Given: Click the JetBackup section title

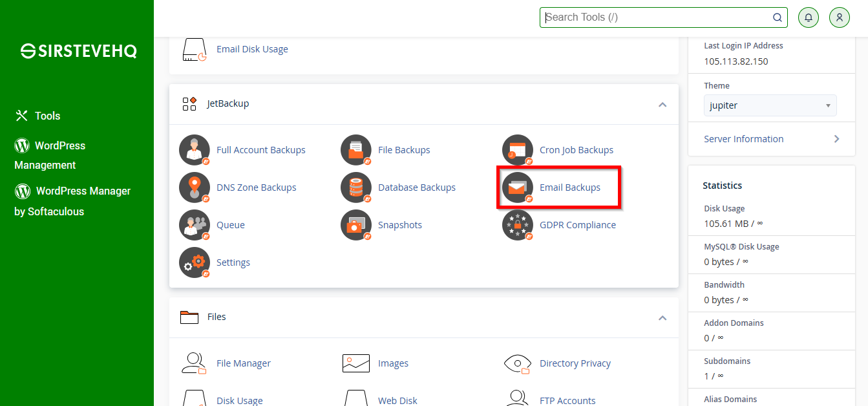Looking at the screenshot, I should 228,103.
